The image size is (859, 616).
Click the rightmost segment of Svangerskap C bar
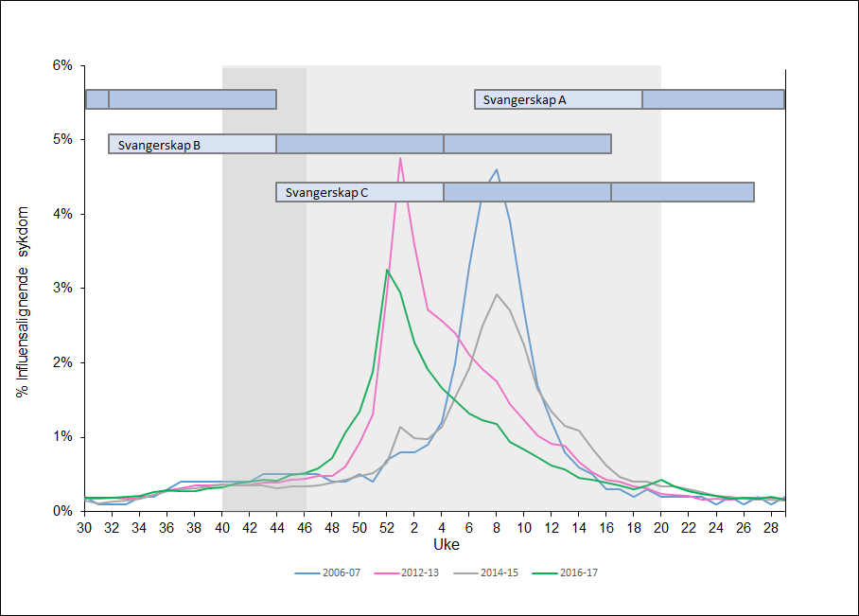(682, 192)
